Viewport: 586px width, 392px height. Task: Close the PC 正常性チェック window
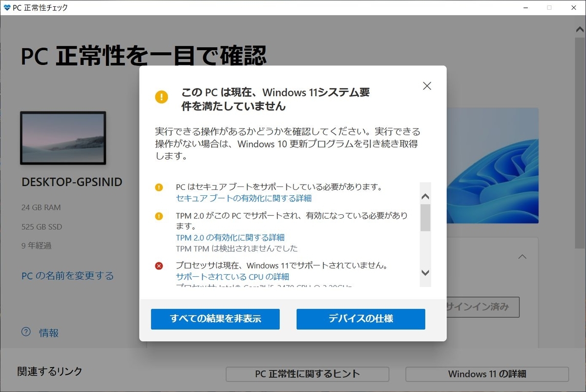click(x=574, y=7)
